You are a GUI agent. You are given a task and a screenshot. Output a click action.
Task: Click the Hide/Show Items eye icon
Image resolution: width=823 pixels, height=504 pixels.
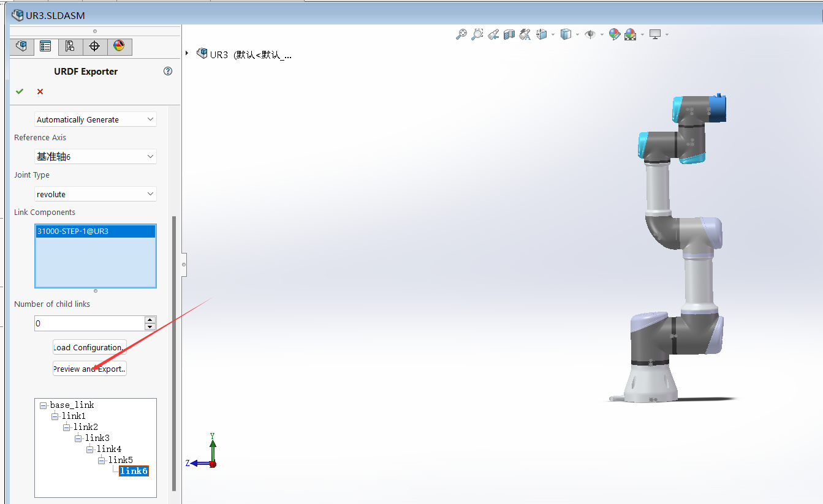click(x=590, y=34)
